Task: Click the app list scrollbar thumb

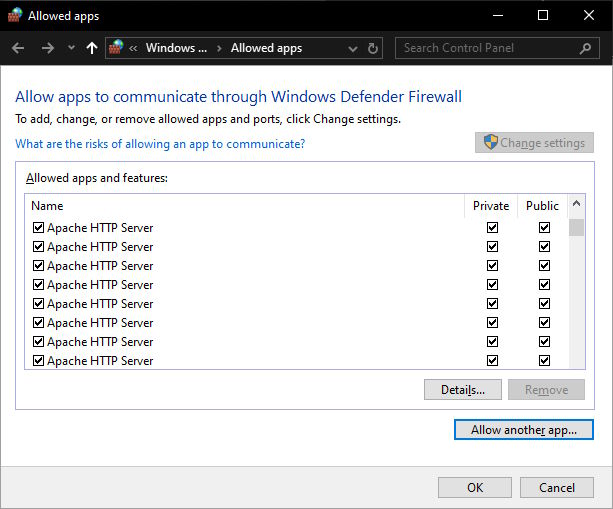Action: pos(576,228)
